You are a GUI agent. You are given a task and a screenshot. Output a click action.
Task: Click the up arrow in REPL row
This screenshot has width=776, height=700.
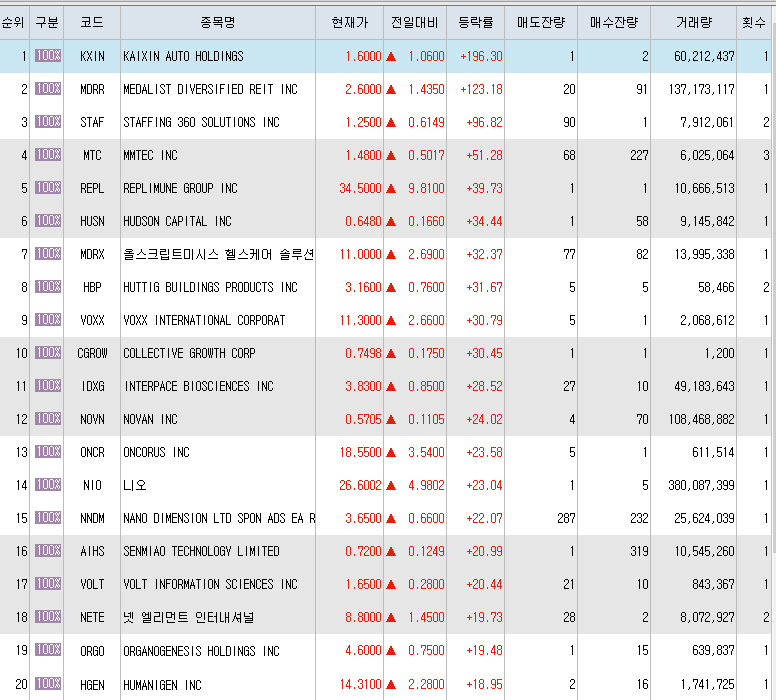click(x=391, y=189)
